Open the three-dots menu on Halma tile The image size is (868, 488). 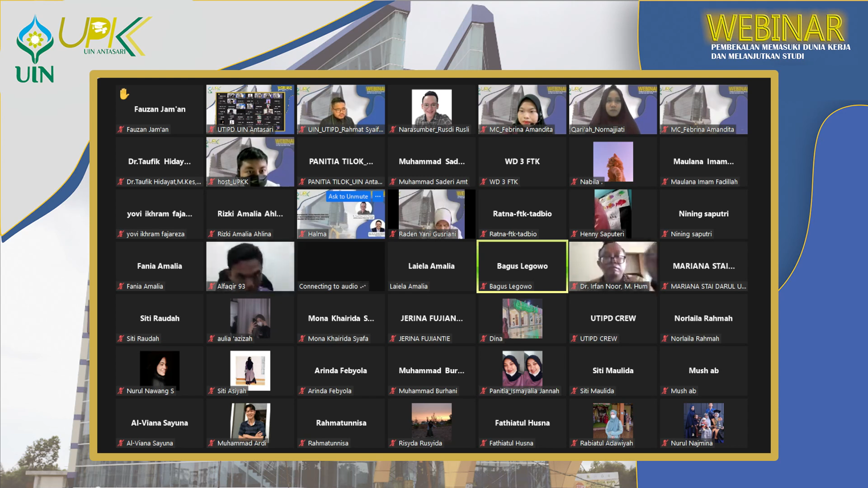[378, 196]
